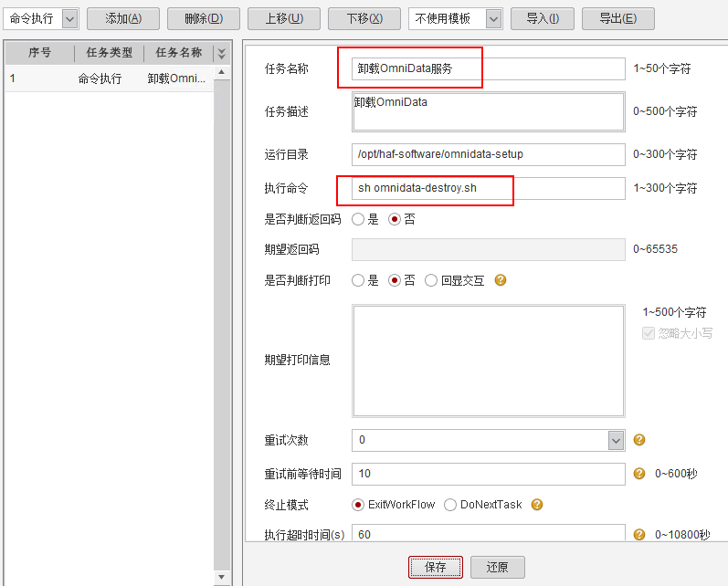Focus 期望打印信息 text area

click(488, 361)
